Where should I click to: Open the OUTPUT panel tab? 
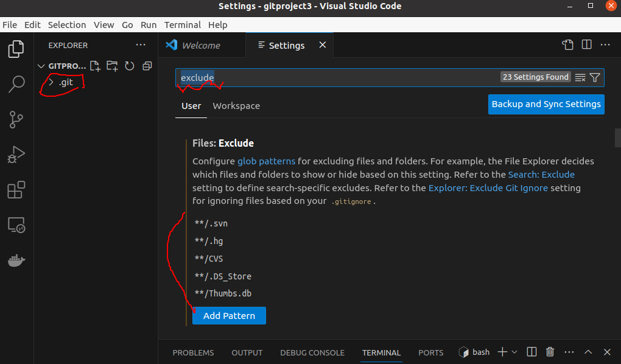pos(247,352)
